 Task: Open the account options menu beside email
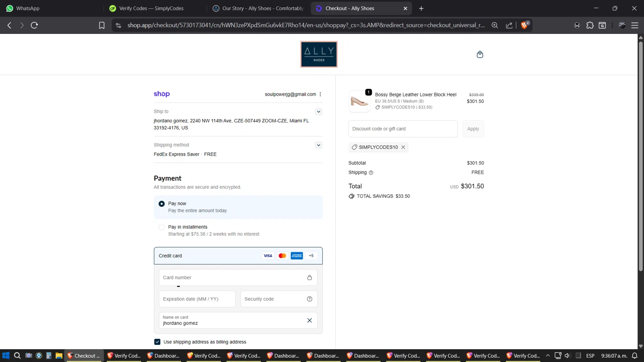pyautogui.click(x=320, y=94)
